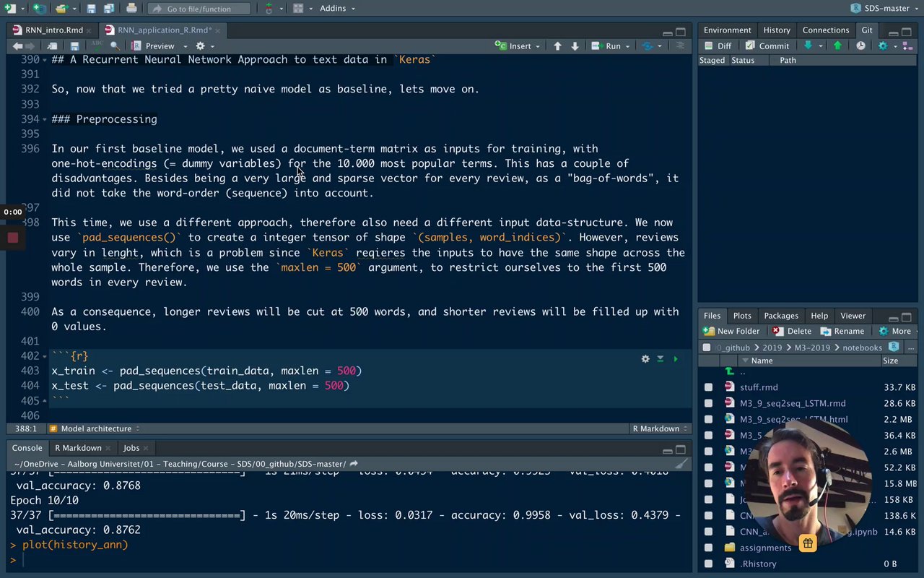
Task: Run the current chunk with green arrow
Action: click(676, 359)
